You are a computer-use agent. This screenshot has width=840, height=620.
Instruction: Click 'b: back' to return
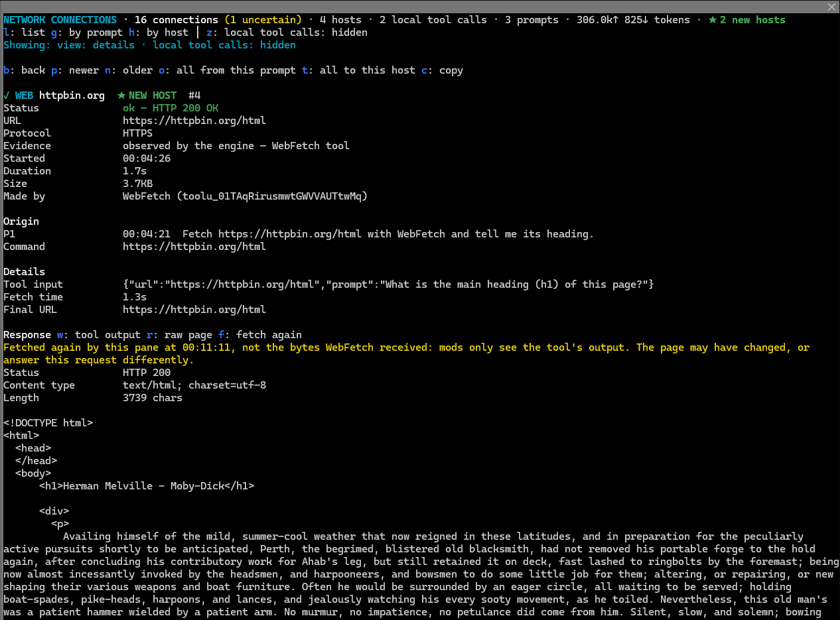tap(24, 70)
